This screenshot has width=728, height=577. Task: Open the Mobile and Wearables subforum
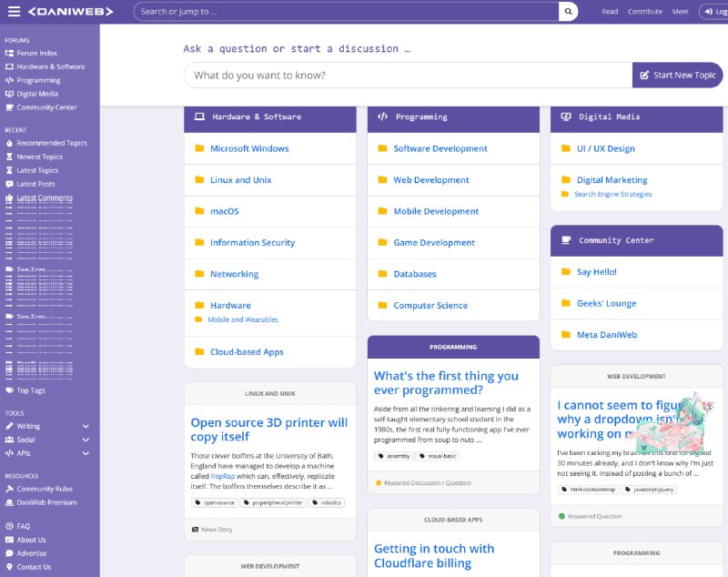243,319
